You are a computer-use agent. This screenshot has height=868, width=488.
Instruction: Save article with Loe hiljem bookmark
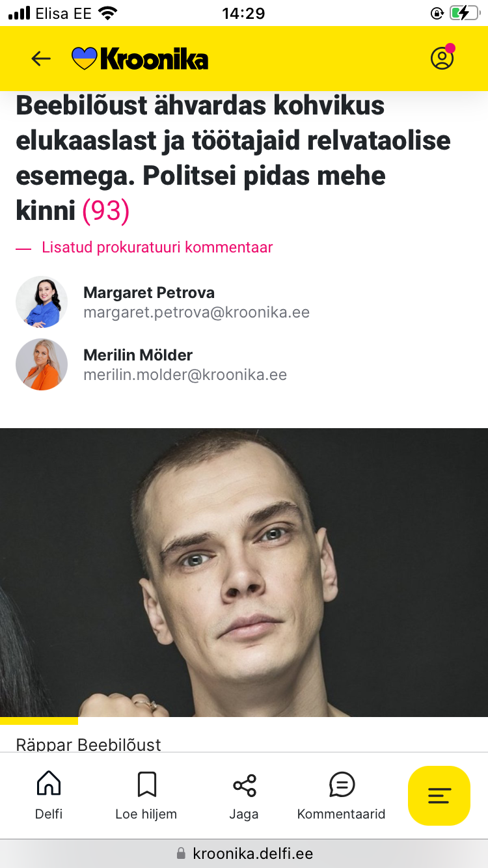click(x=146, y=795)
